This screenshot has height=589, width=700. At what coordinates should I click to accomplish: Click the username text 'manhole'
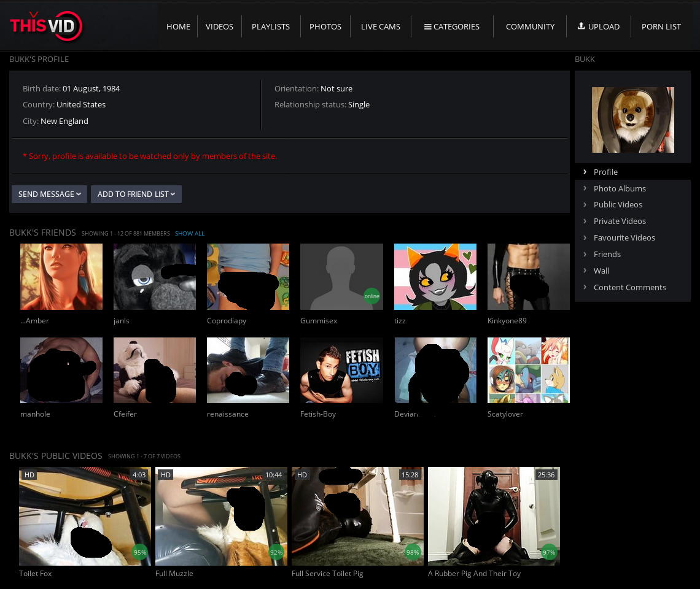(35, 414)
